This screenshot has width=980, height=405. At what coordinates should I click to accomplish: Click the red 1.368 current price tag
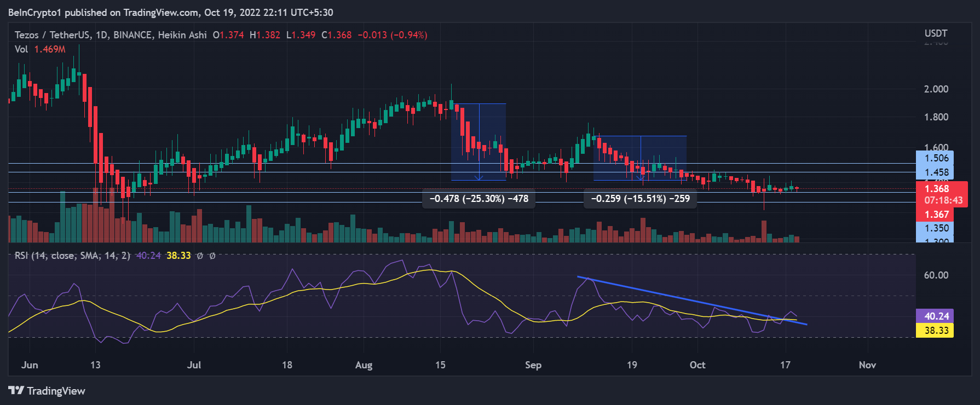click(936, 189)
